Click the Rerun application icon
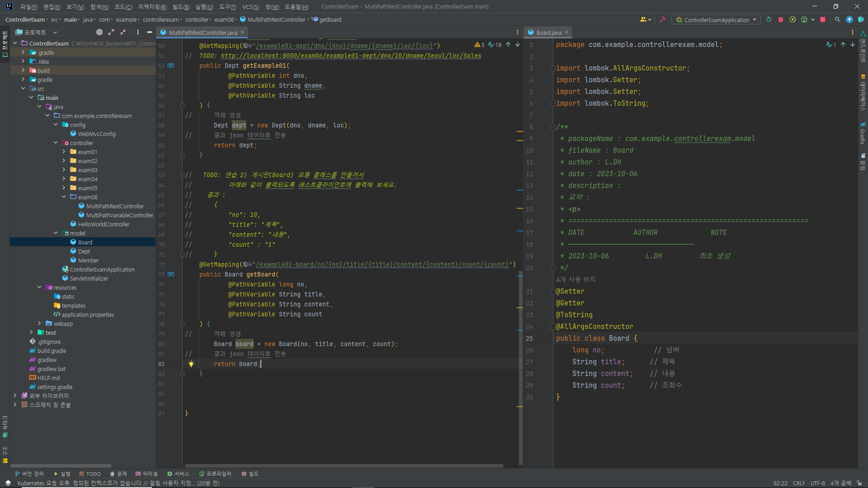The height and width of the screenshot is (488, 868). click(769, 20)
